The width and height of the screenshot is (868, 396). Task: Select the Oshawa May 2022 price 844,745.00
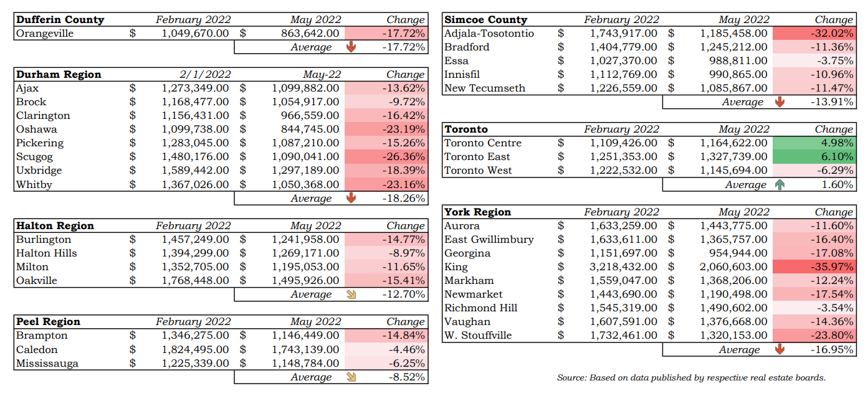305,130
